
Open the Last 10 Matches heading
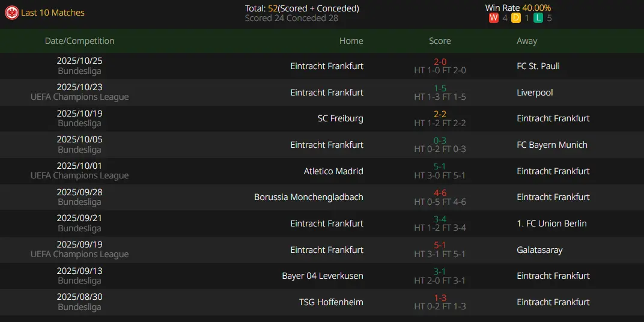pyautogui.click(x=53, y=13)
